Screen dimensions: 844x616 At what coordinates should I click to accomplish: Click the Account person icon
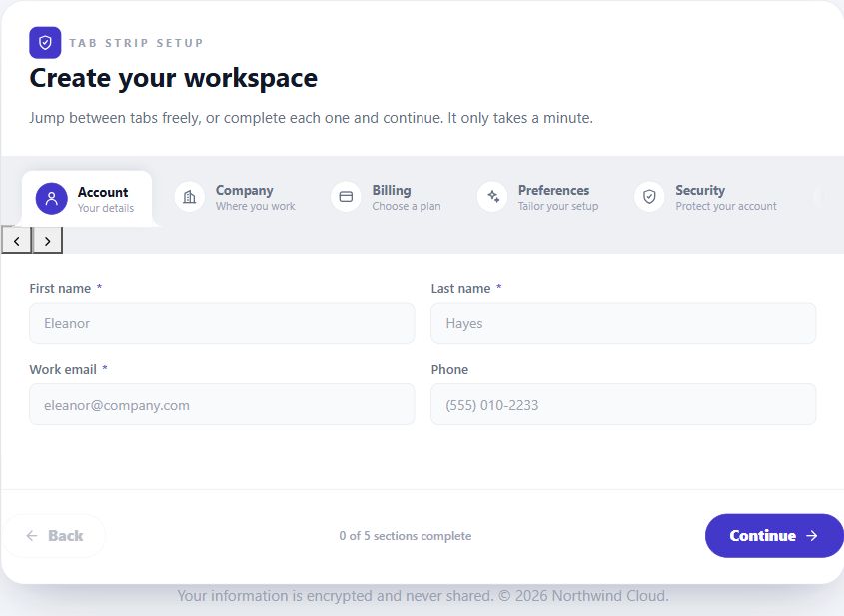click(52, 199)
